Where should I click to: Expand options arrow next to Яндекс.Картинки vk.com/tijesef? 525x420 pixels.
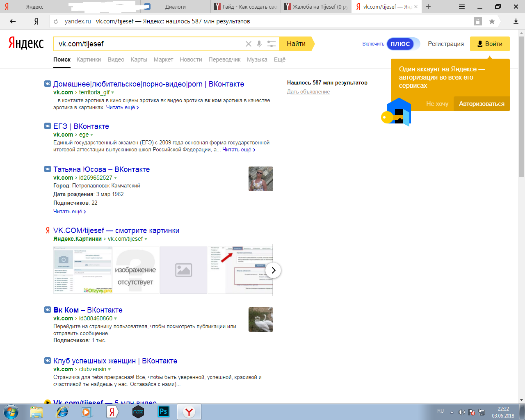(146, 239)
